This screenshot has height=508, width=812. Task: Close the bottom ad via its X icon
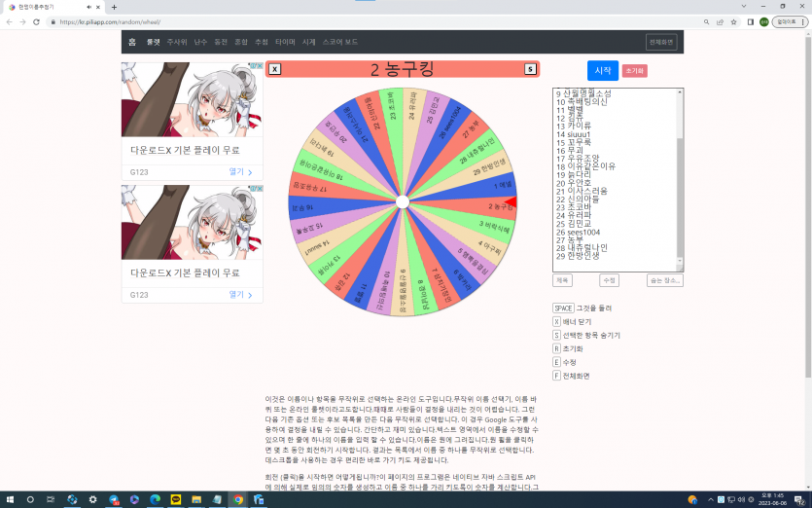260,189
